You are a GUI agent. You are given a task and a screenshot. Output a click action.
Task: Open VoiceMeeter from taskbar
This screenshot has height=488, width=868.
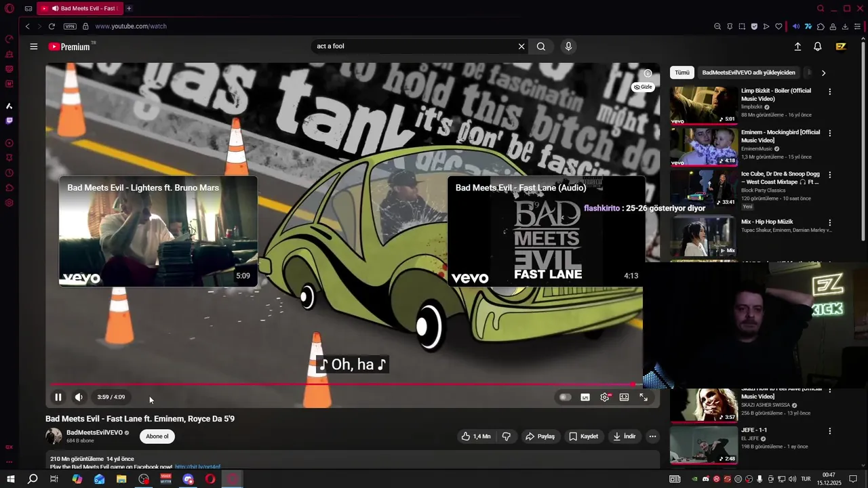[x=166, y=479]
